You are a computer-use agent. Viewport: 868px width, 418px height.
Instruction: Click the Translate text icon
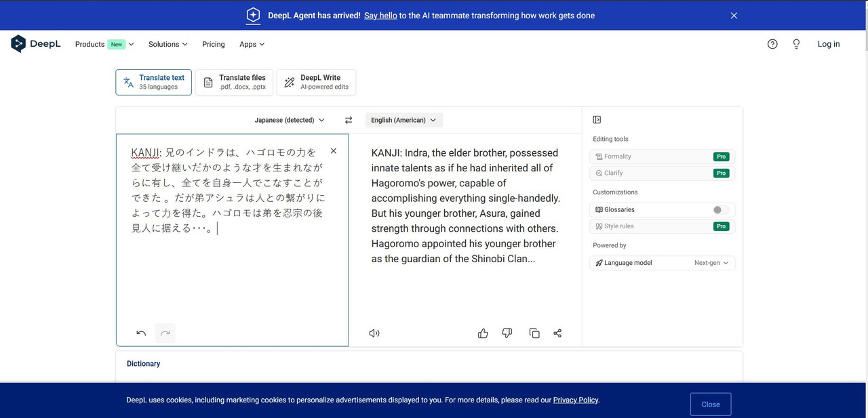coord(128,83)
